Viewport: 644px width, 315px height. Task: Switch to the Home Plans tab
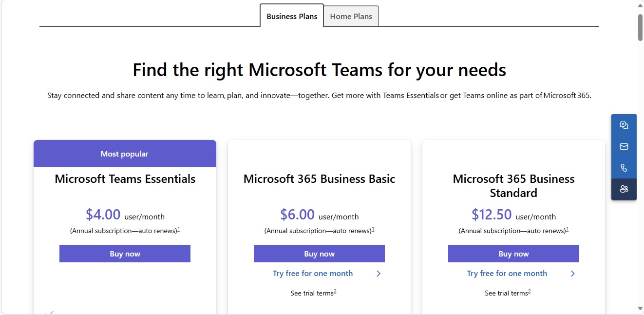351,16
